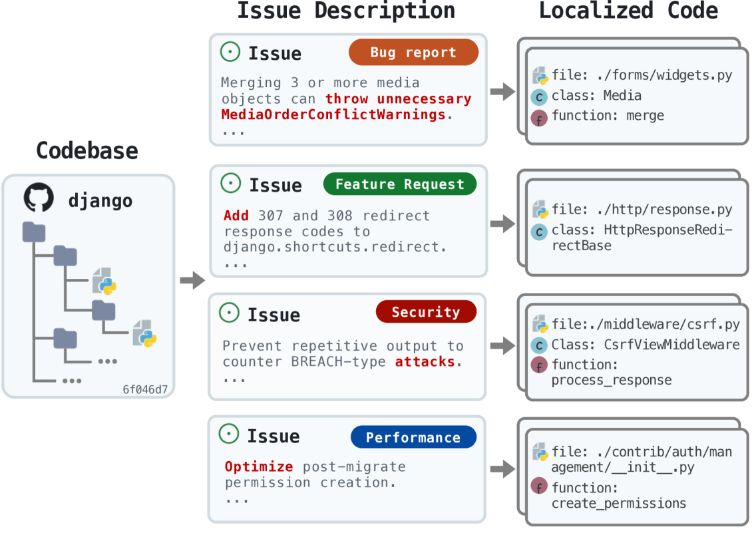Viewport: 756px width, 535px height.
Task: Click the function icon next to process_response
Action: pyautogui.click(x=539, y=365)
